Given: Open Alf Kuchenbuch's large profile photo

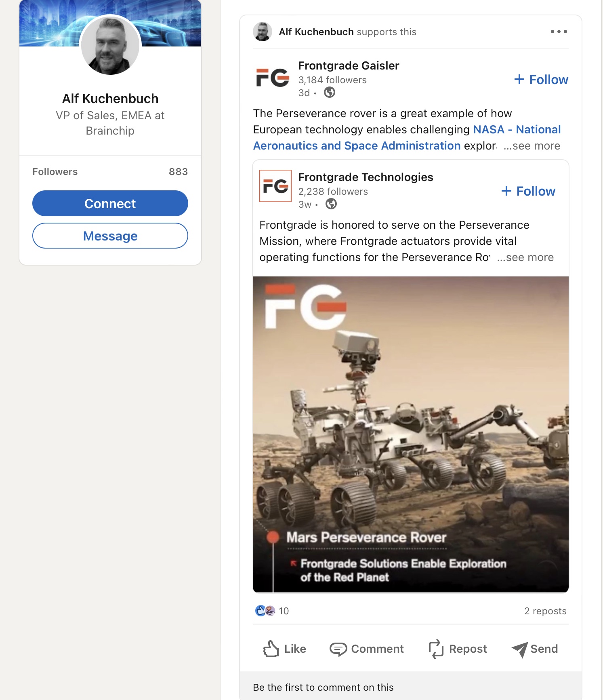Looking at the screenshot, I should [x=110, y=45].
